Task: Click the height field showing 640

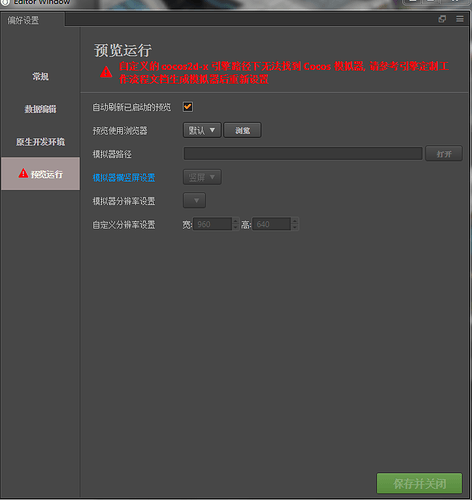Action: 271,224
